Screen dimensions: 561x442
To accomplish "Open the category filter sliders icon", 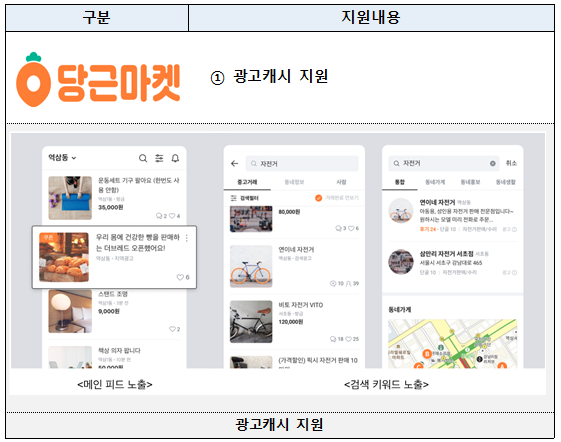I will click(x=159, y=158).
